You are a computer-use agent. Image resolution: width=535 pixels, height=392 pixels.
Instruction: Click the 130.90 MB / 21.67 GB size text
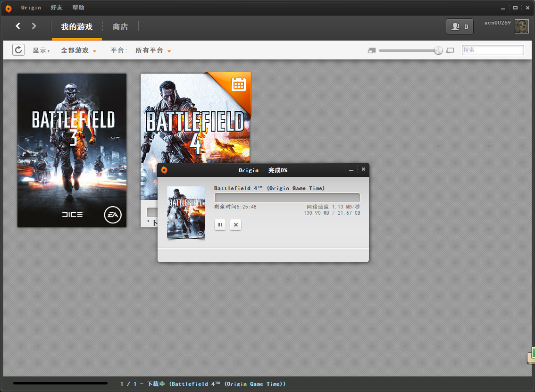point(332,213)
